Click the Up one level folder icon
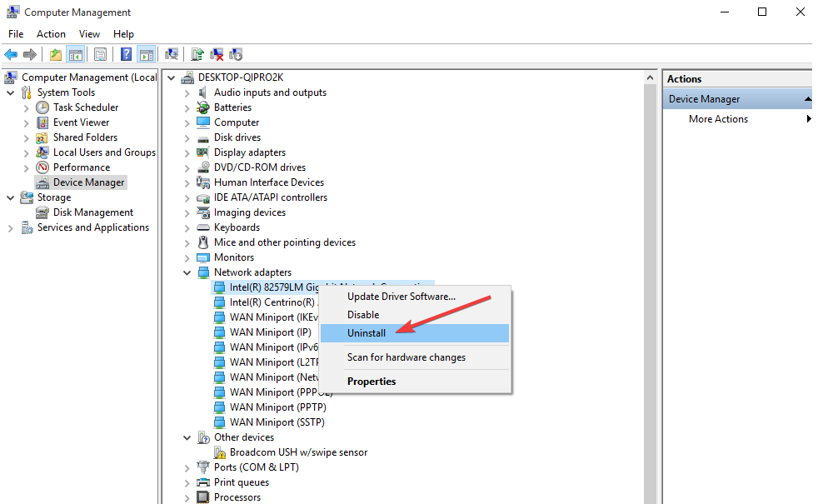Image resolution: width=823 pixels, height=504 pixels. point(55,54)
